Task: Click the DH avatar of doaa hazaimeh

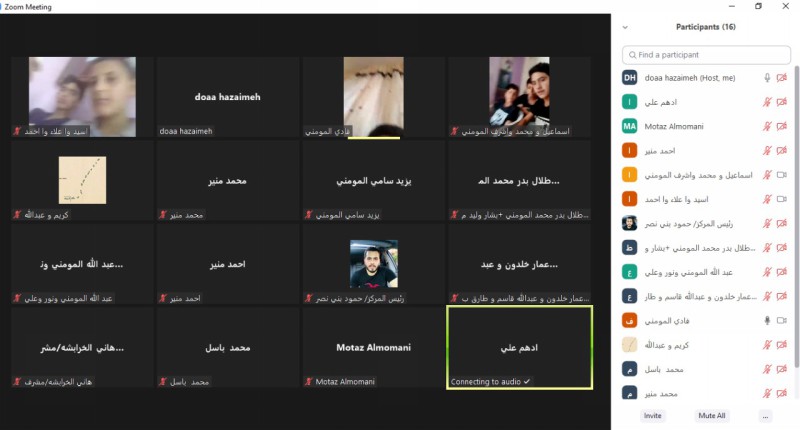Action: [630, 78]
